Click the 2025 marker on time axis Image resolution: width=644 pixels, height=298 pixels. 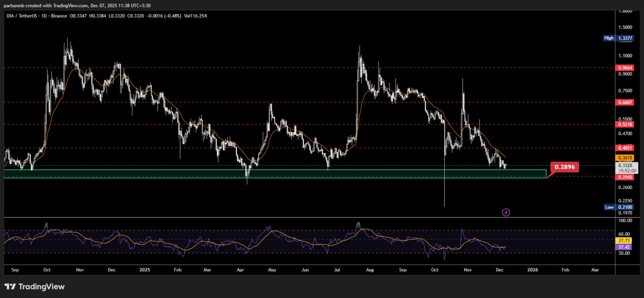click(144, 270)
